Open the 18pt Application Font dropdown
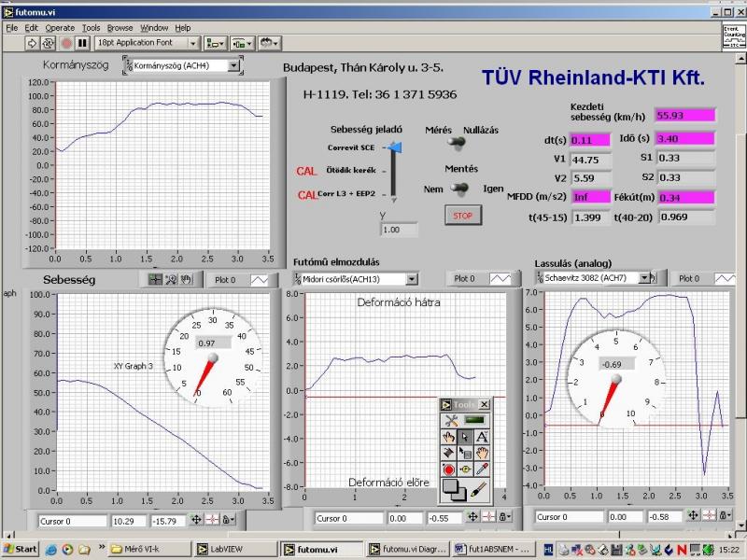This screenshot has height=560, width=747. click(x=148, y=43)
